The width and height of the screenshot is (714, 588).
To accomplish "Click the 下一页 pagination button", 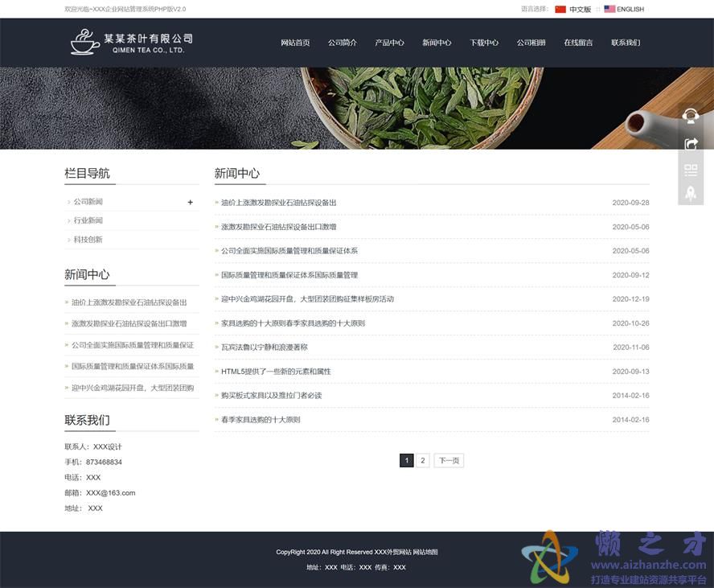I will coord(449,460).
